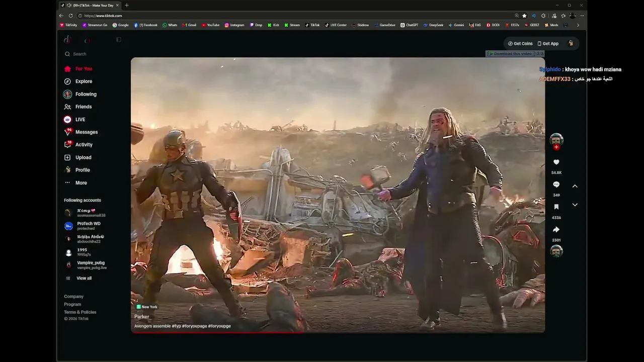Bookmark the video to favorites
Image resolution: width=644 pixels, height=362 pixels.
556,207
